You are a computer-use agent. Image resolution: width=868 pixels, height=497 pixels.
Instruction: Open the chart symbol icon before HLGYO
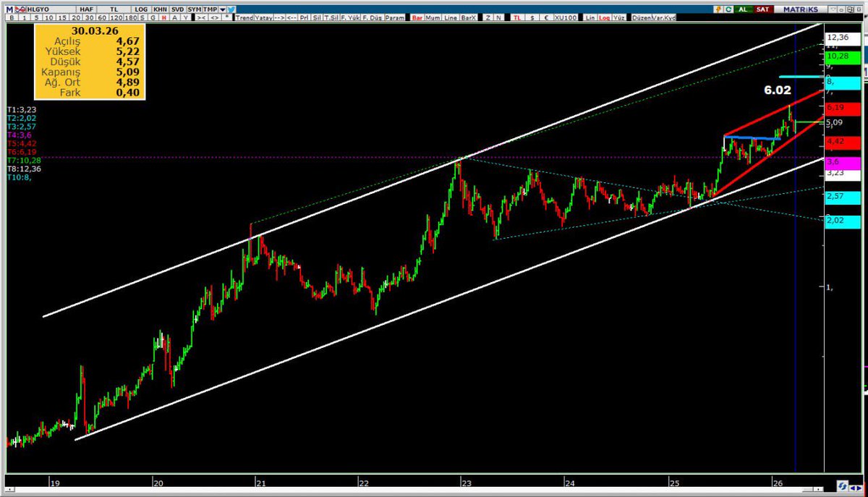(x=22, y=9)
